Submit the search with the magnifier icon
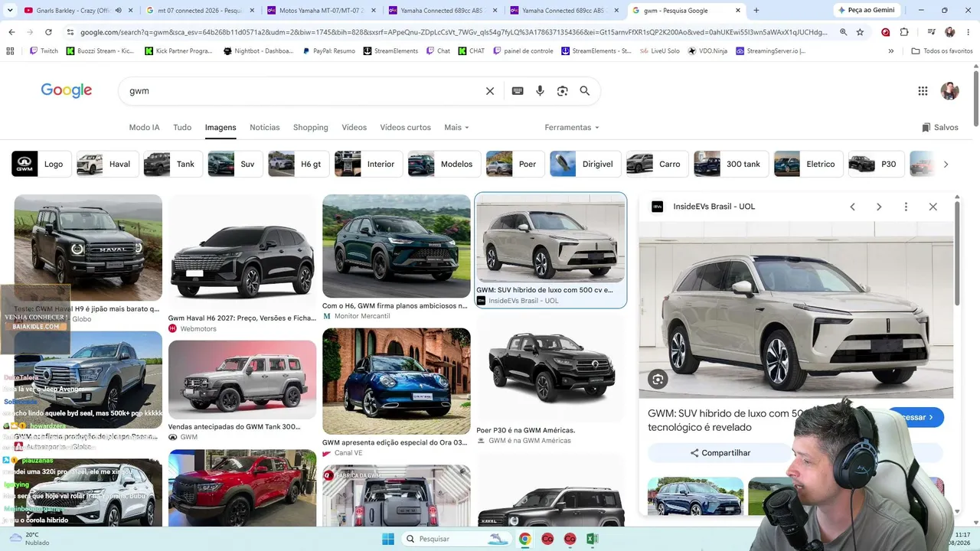This screenshot has width=980, height=551. pyautogui.click(x=585, y=91)
